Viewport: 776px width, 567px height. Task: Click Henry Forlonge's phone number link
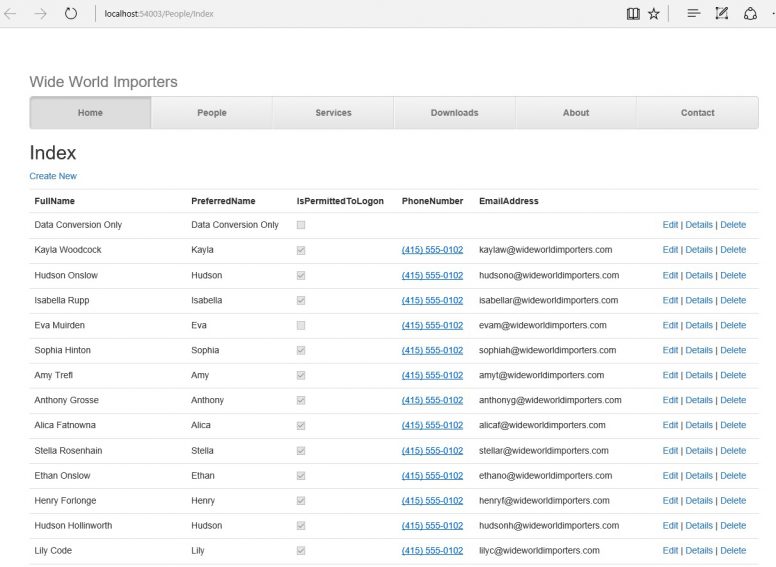tap(432, 501)
